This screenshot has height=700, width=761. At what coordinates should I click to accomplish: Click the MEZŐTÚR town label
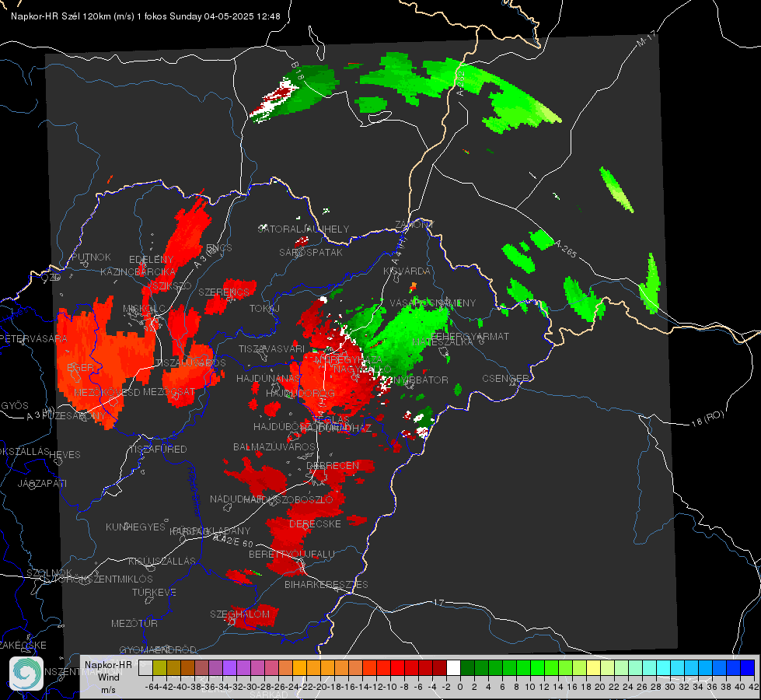134,623
